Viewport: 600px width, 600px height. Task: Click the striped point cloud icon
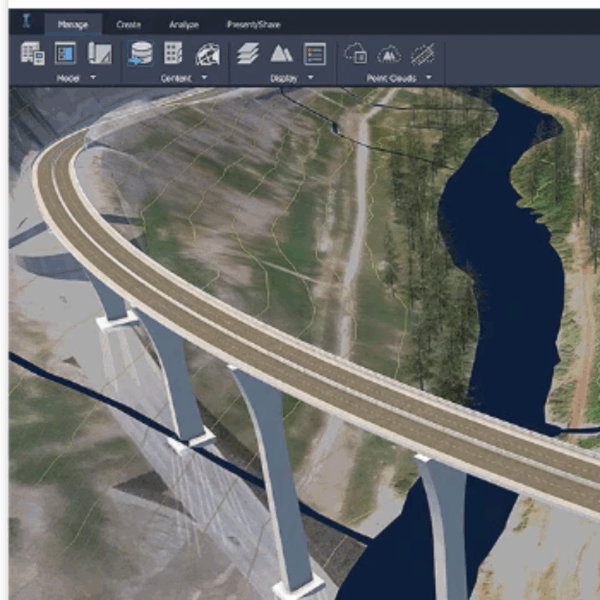(422, 54)
